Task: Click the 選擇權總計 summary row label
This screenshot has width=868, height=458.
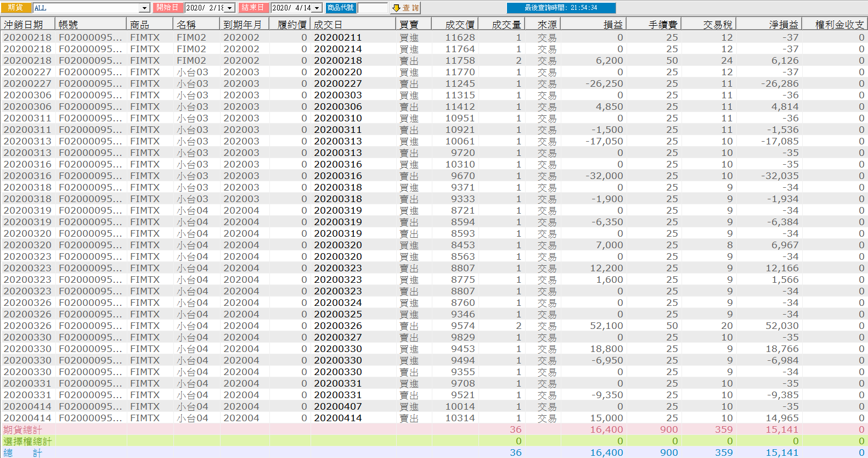Action: [27, 441]
